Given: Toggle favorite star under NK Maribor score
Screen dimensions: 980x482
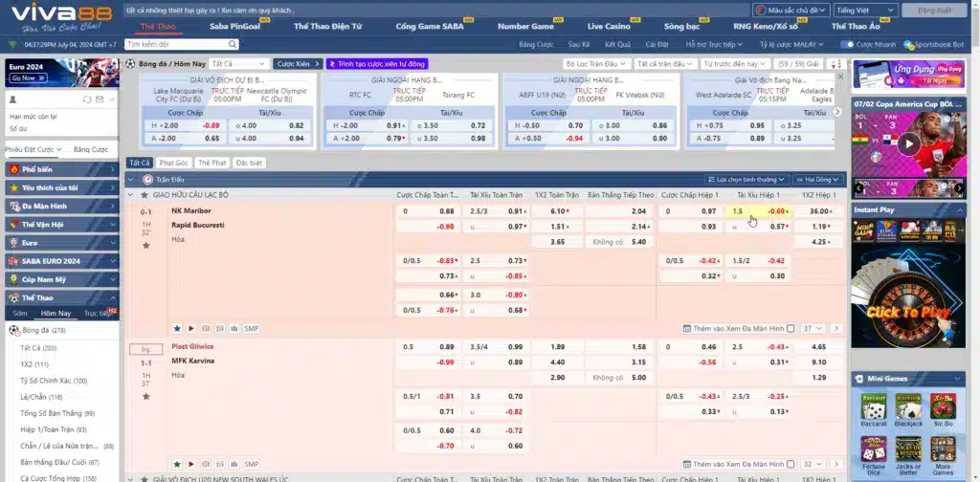Looking at the screenshot, I should click(x=145, y=245).
